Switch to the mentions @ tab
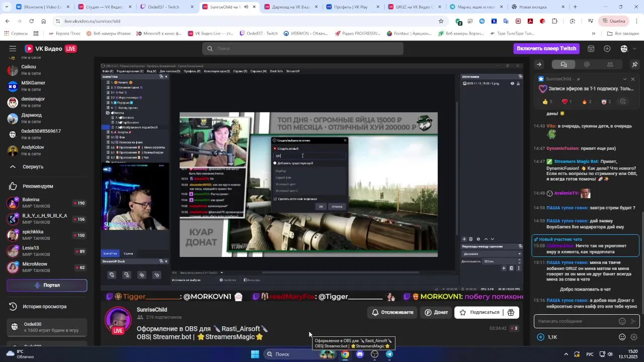Screen dimensions: 644x362 587,64
